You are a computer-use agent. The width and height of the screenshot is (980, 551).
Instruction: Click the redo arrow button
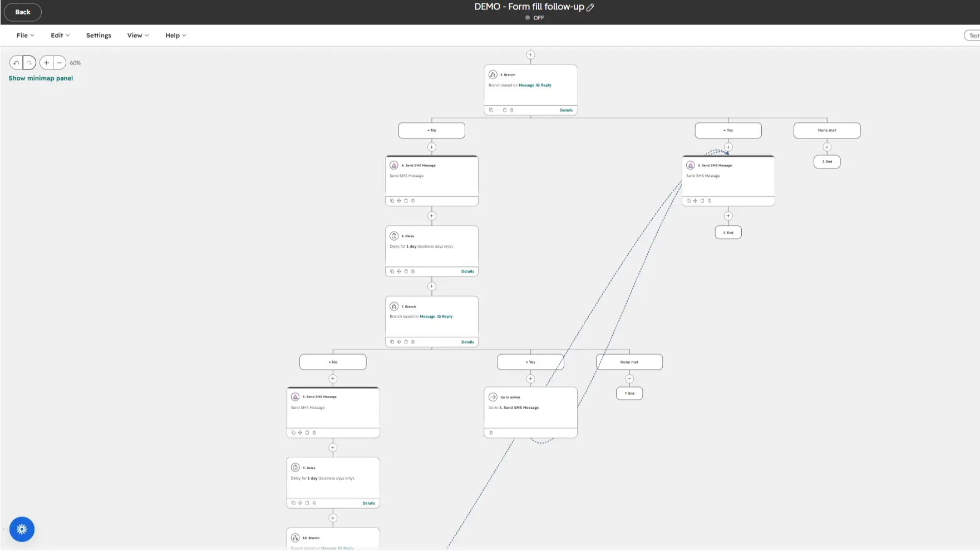29,63
